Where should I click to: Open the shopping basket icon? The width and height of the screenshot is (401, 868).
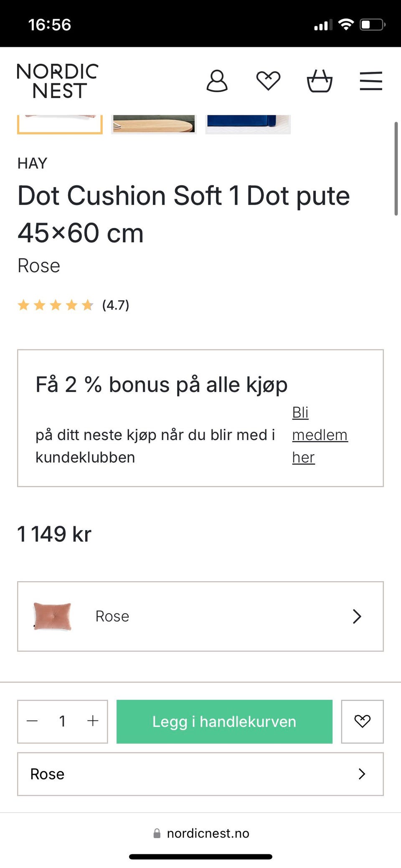[320, 81]
